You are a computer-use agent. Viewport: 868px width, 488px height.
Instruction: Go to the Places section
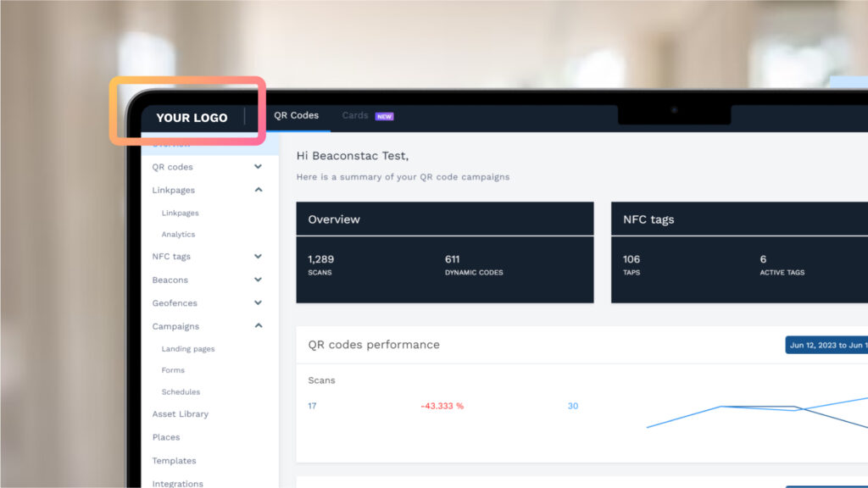tap(165, 437)
